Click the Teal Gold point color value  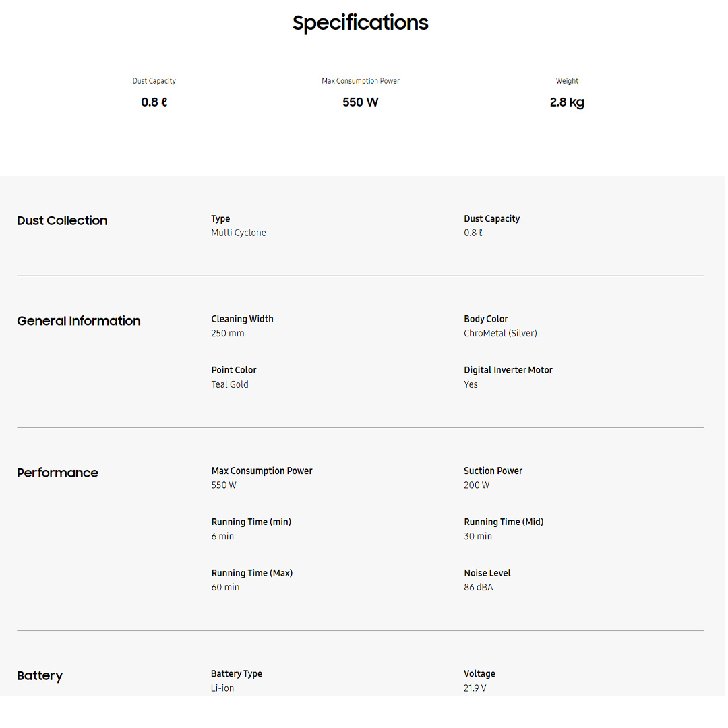pos(230,385)
